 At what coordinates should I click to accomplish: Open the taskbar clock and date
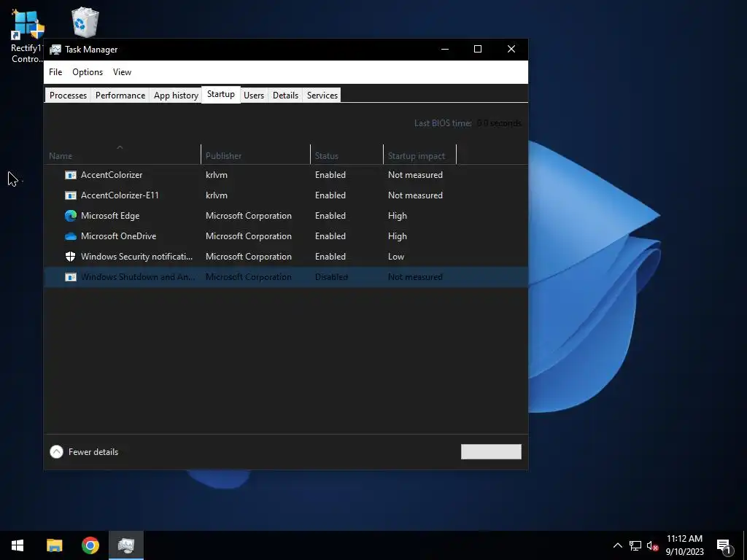click(x=684, y=545)
